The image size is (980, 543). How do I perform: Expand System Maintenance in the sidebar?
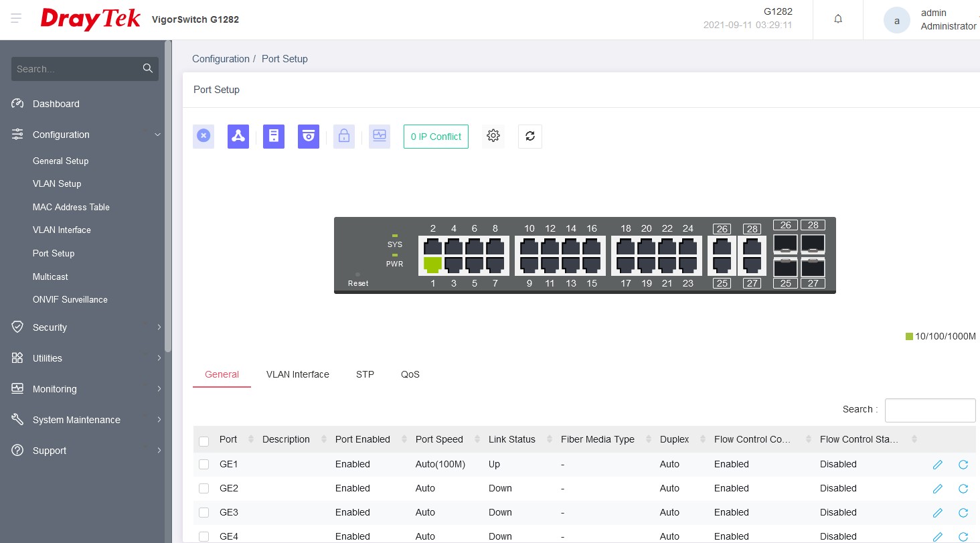(x=85, y=420)
